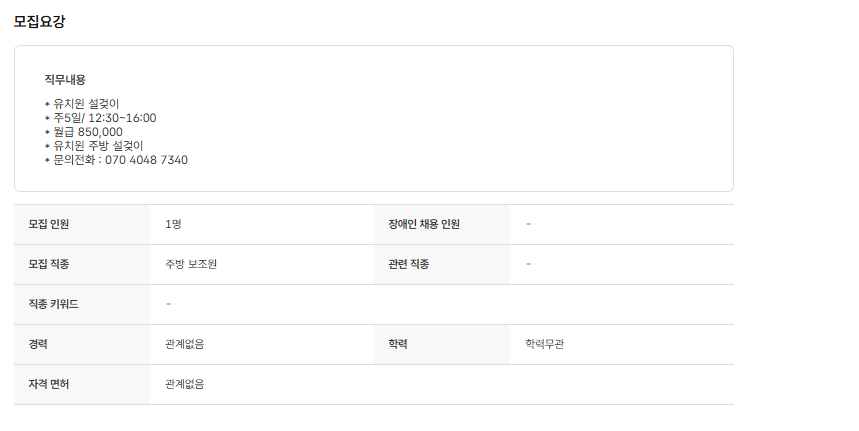The width and height of the screenshot is (859, 431).
Task: Click the 장애인 채용 인원 label
Action: point(424,224)
